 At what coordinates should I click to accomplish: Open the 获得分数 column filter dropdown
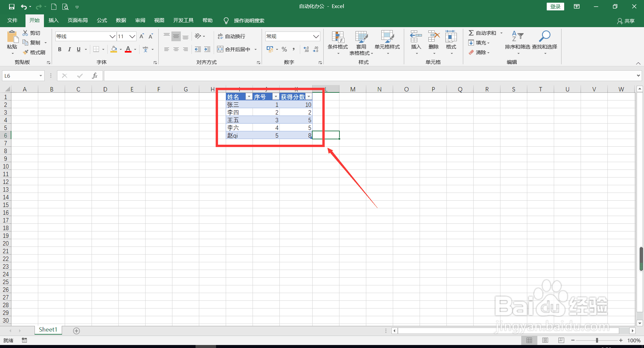click(309, 97)
